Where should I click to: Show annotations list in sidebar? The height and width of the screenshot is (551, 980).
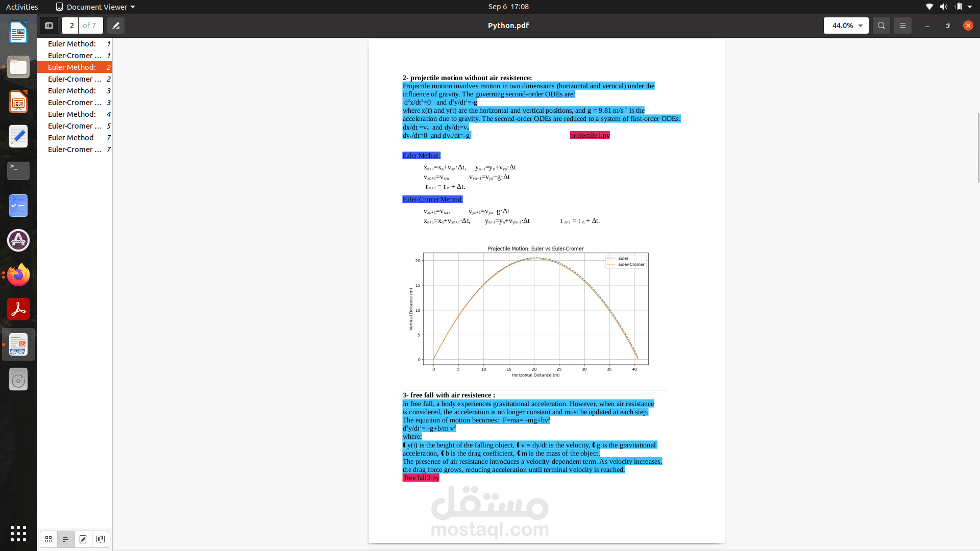tap(83, 539)
